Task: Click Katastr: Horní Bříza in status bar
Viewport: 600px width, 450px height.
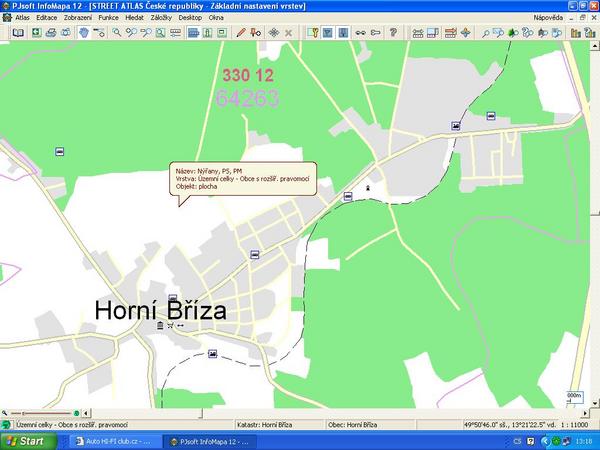Action: click(x=264, y=425)
